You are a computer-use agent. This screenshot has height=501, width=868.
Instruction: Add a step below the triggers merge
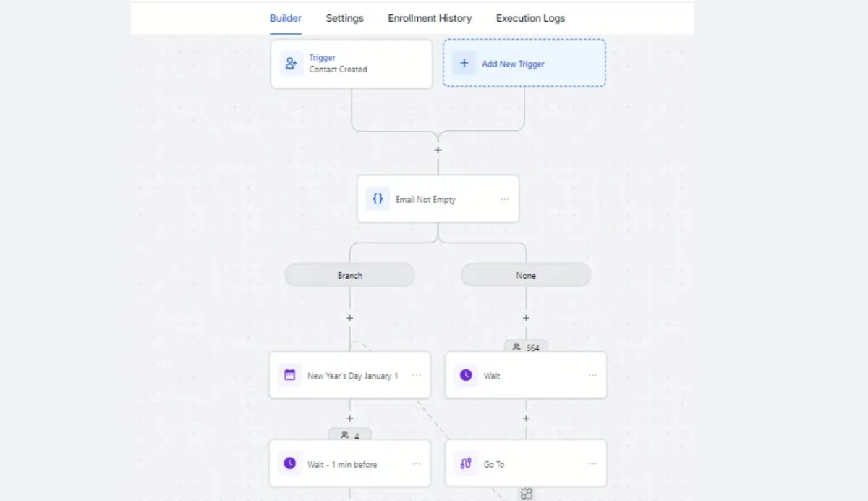point(438,151)
